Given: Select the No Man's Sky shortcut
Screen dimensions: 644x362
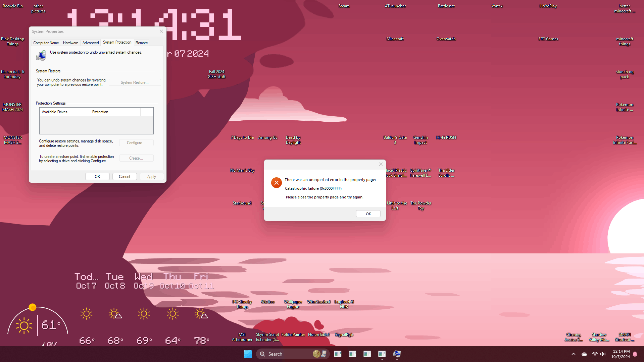Looking at the screenshot, I should point(242,170).
